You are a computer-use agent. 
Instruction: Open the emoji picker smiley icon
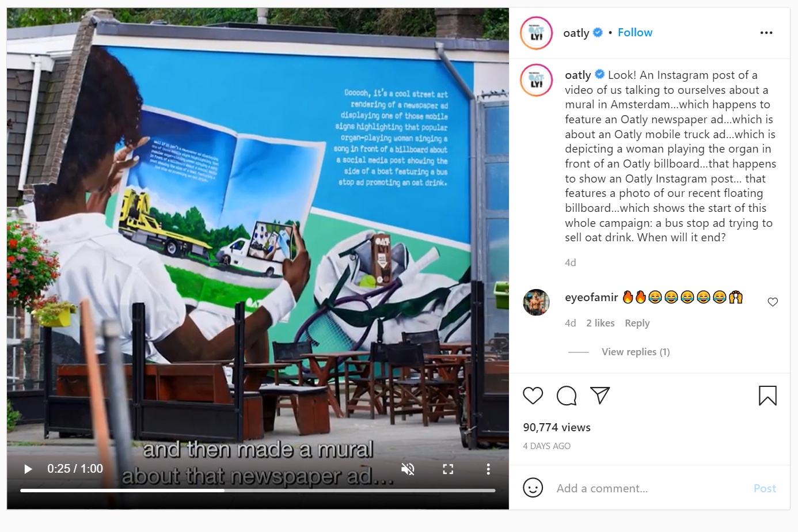pyautogui.click(x=533, y=488)
